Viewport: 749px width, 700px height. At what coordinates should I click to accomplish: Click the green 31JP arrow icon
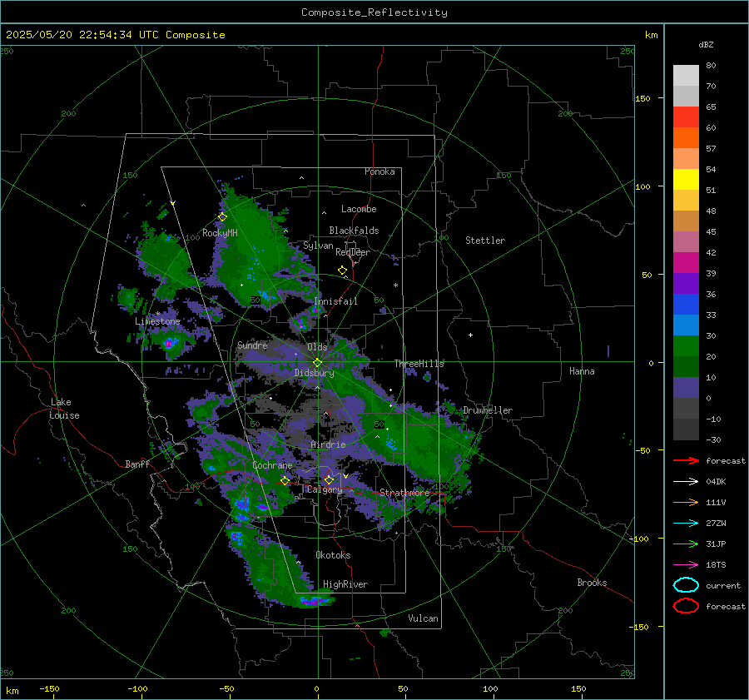tap(686, 544)
